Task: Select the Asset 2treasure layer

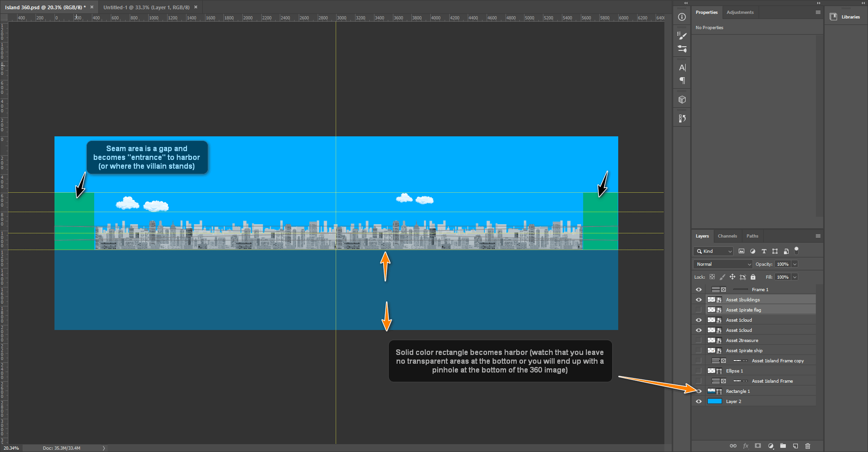Action: pos(742,341)
